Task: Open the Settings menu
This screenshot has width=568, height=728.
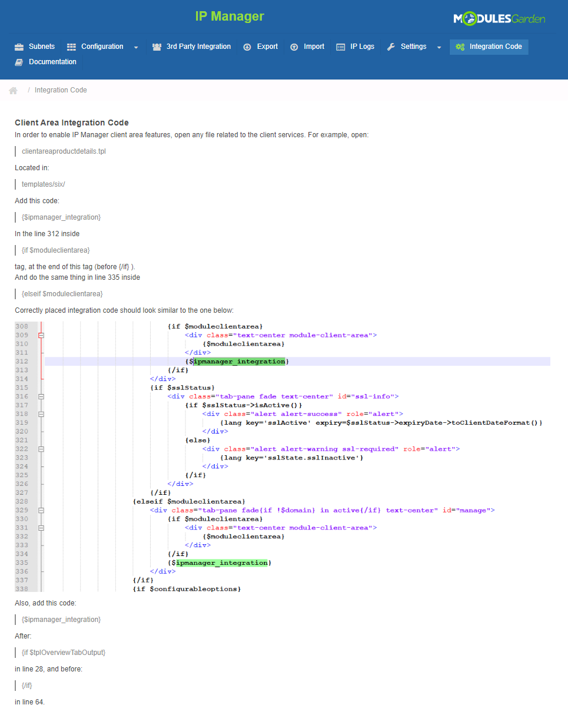Action: [x=414, y=47]
